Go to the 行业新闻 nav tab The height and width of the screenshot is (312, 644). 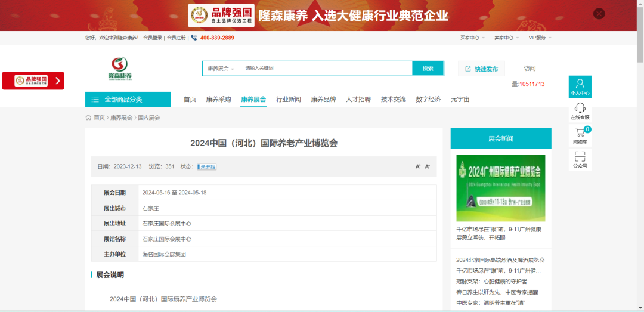click(288, 100)
